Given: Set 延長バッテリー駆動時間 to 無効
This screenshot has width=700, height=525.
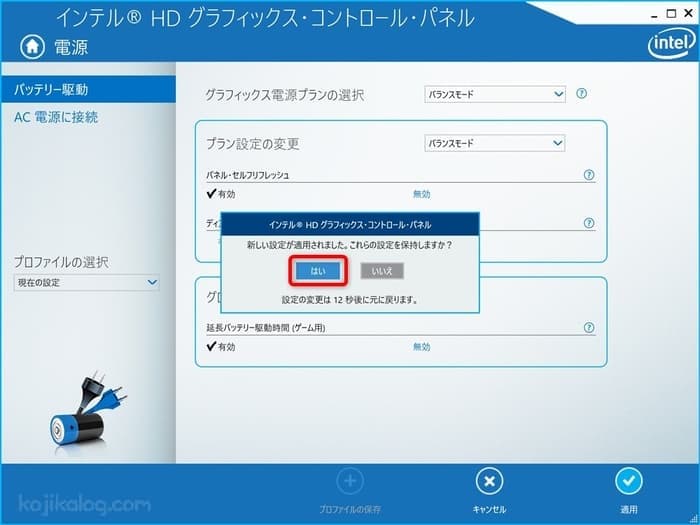Looking at the screenshot, I should [421, 347].
